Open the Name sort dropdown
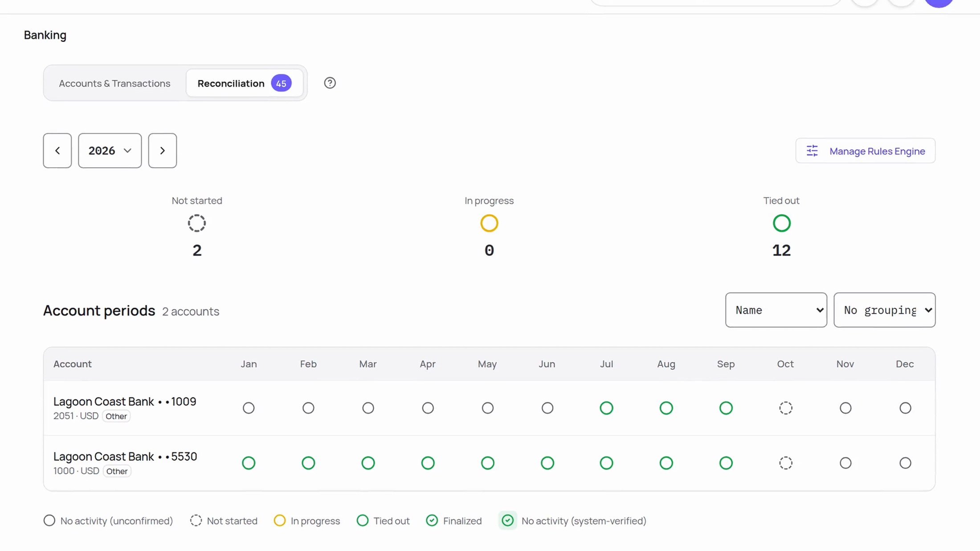The width and height of the screenshot is (980, 551). (776, 310)
